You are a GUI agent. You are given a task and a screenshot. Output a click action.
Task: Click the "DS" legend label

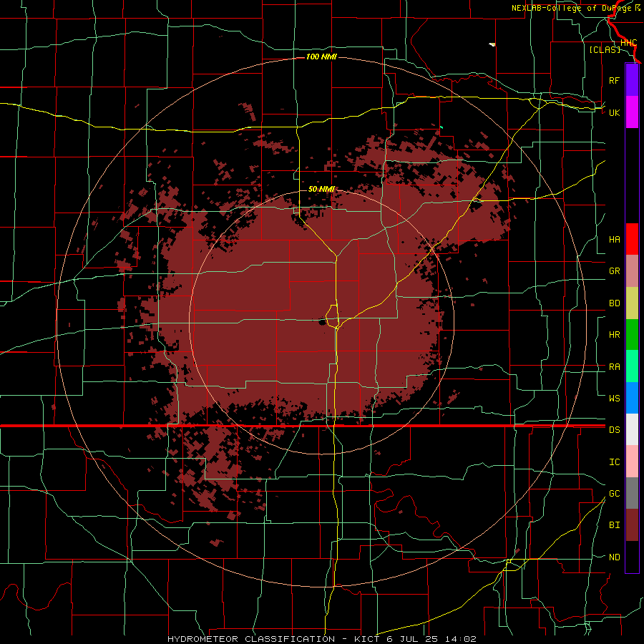point(614,429)
